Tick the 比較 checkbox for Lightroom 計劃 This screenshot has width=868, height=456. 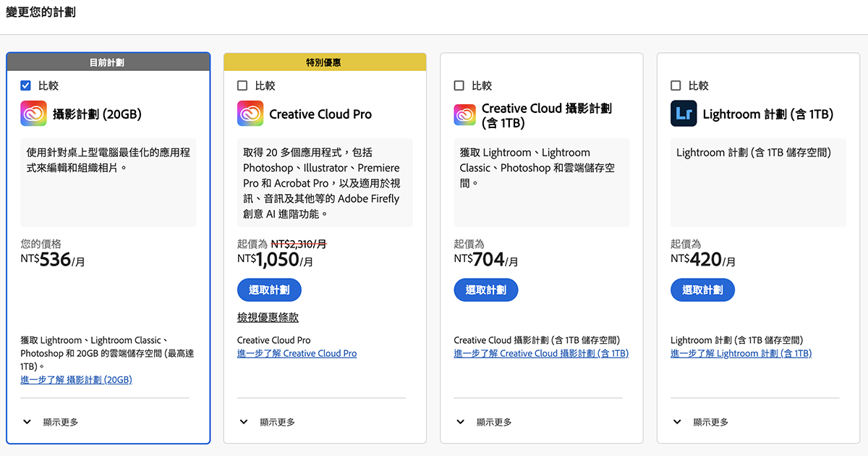(x=676, y=85)
